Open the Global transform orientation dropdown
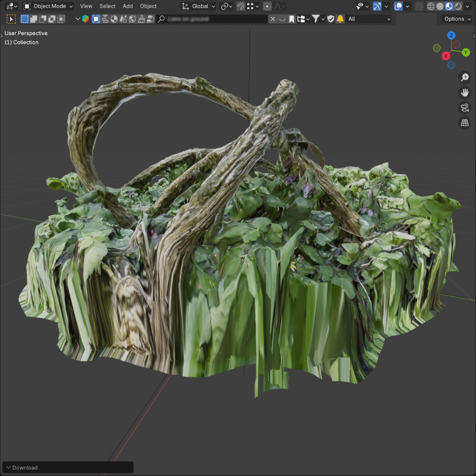Image resolution: width=476 pixels, height=476 pixels. point(199,6)
